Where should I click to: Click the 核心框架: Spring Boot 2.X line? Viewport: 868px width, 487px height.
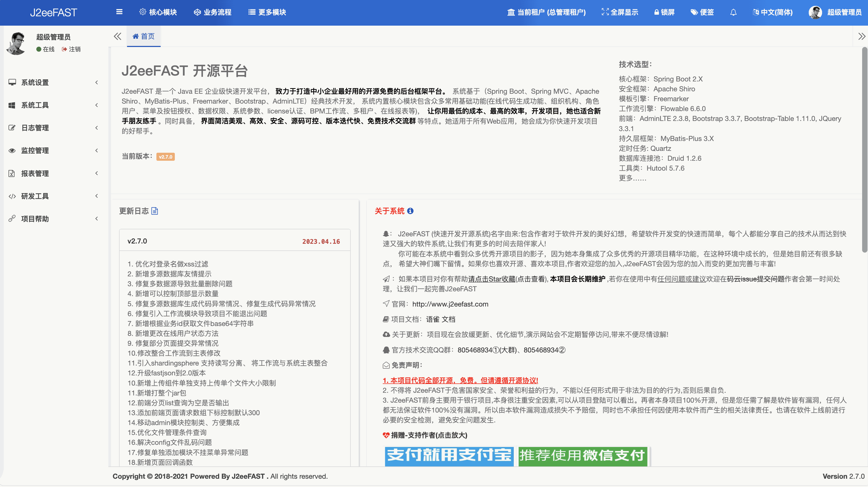pyautogui.click(x=661, y=79)
